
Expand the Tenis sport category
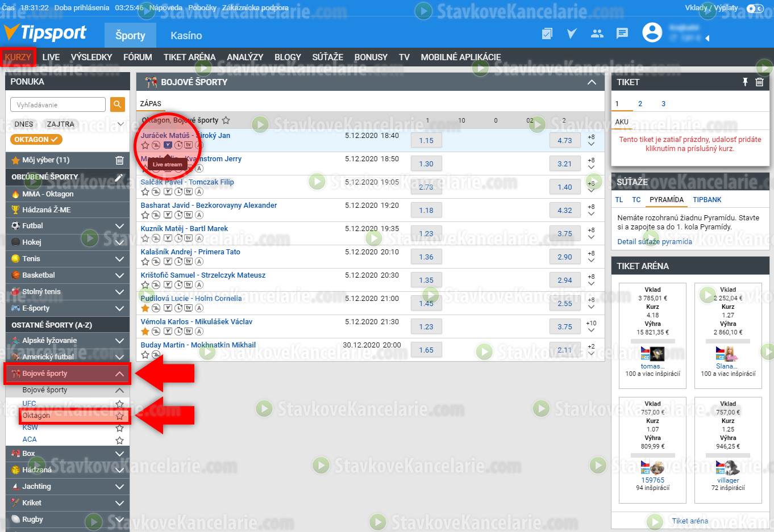119,259
